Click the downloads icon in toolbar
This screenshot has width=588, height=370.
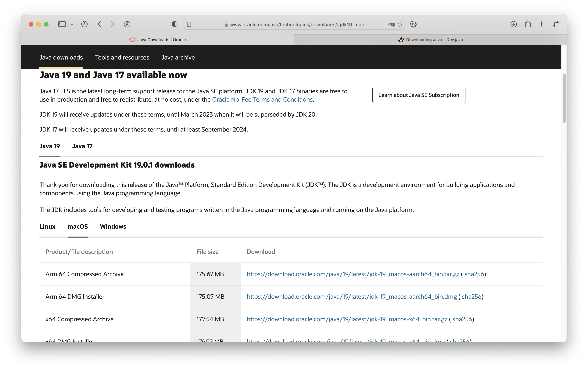(x=514, y=24)
